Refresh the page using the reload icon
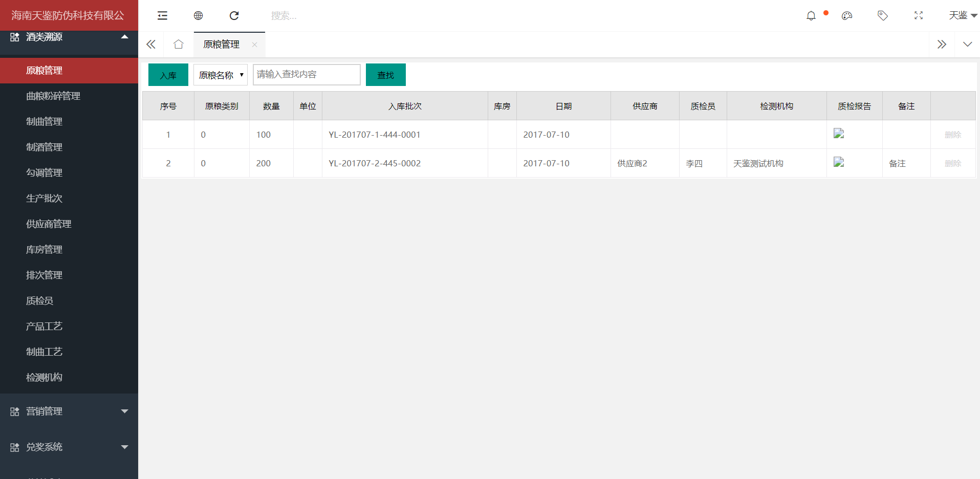 (234, 16)
